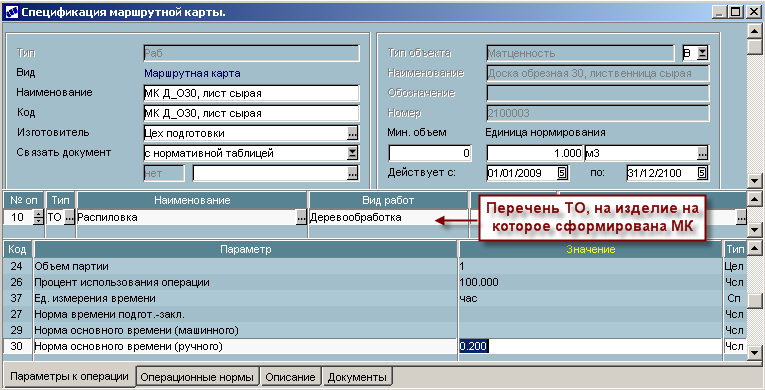The height and width of the screenshot is (390, 765).
Task: Open the 'Описание' tab
Action: 290,377
